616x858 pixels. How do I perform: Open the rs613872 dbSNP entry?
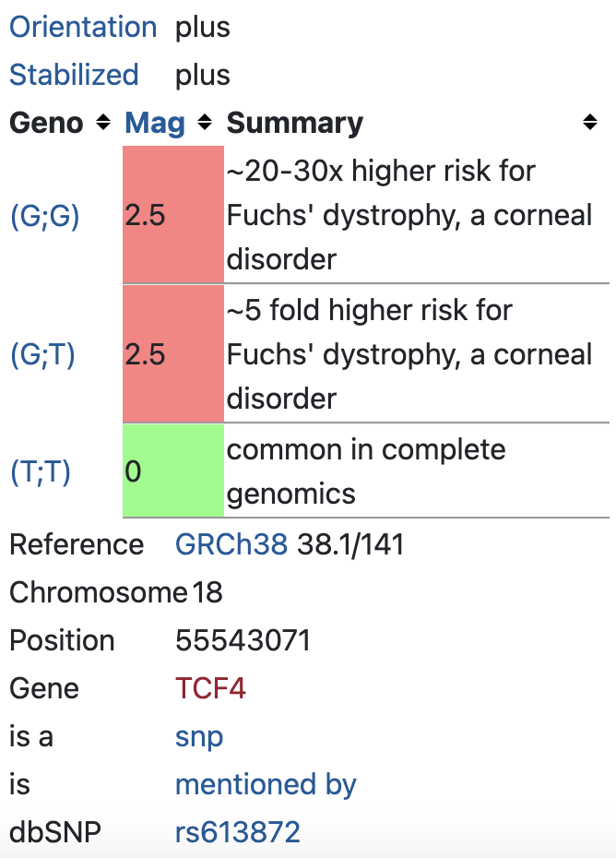(x=237, y=831)
